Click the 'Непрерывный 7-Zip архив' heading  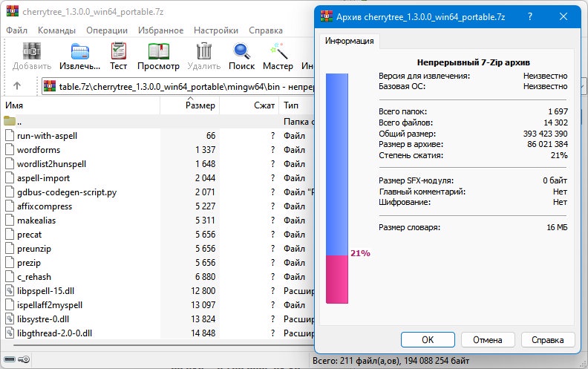(473, 62)
